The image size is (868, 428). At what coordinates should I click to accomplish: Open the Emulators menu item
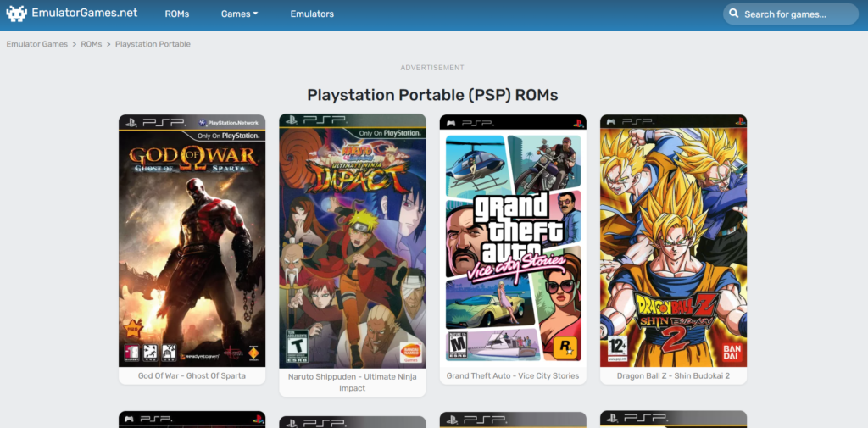(312, 14)
